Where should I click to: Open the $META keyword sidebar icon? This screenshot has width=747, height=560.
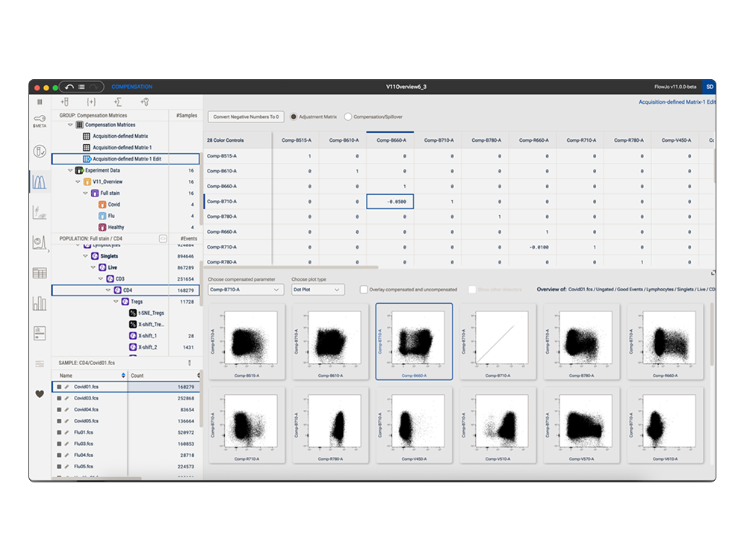coord(40,121)
